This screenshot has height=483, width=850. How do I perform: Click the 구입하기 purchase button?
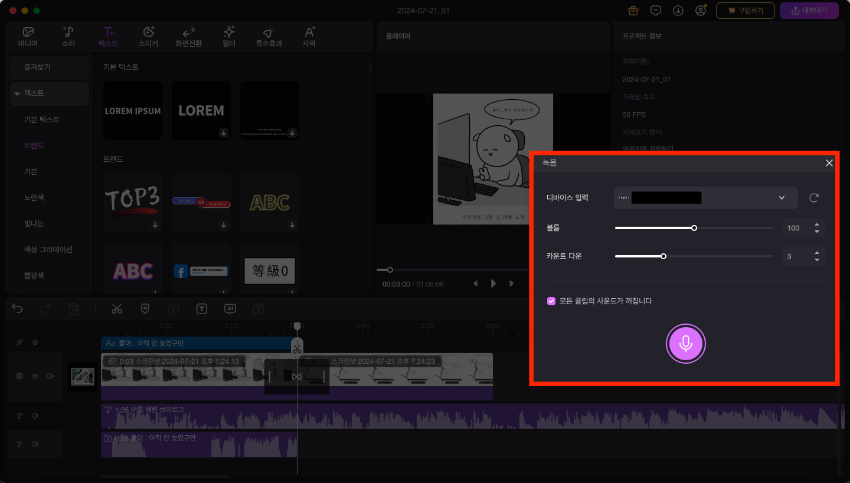pyautogui.click(x=745, y=11)
